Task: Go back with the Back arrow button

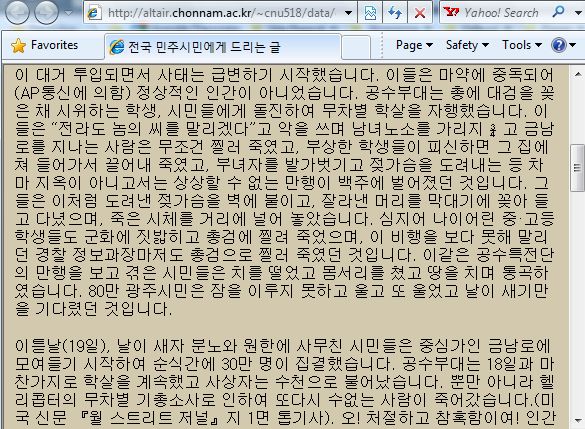Action: 17,12
